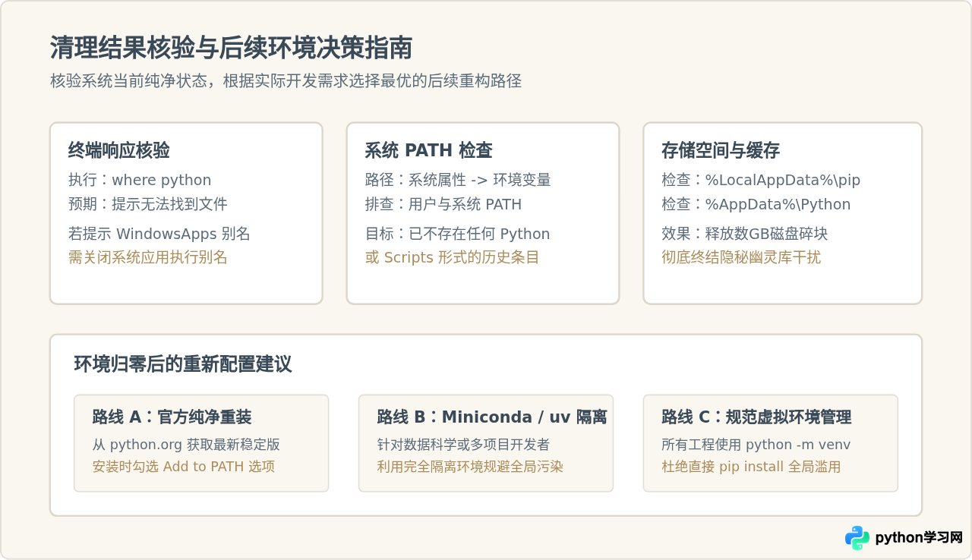Click the note "利用完全隔离环境规避全局污染"
The image size is (972, 560).
tap(471, 467)
